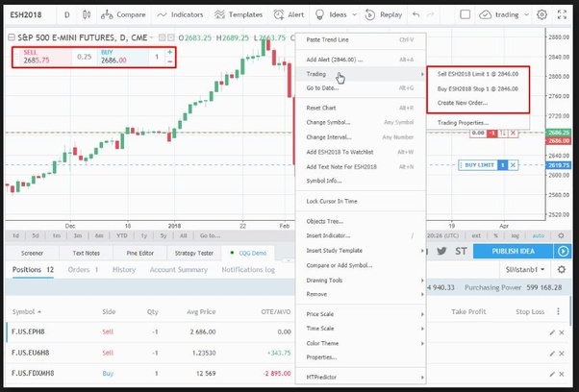579x392 pixels.
Task: Edit the F.US.EPH8 position
Action: (552, 332)
